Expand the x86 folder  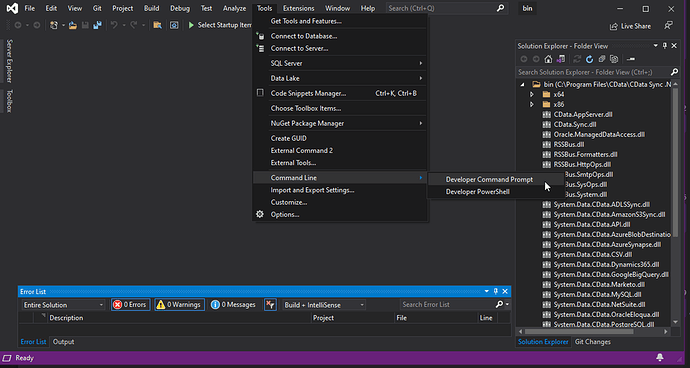[x=532, y=104]
